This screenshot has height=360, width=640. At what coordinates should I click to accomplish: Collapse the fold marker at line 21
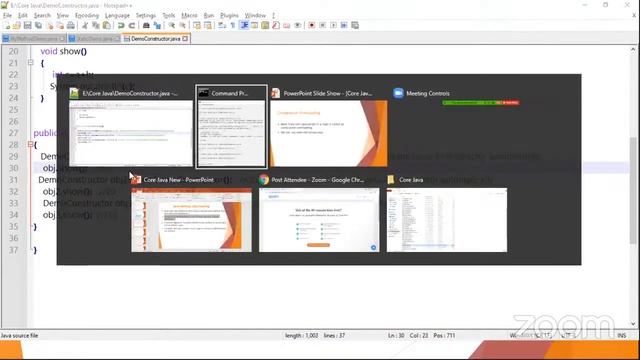coord(31,62)
